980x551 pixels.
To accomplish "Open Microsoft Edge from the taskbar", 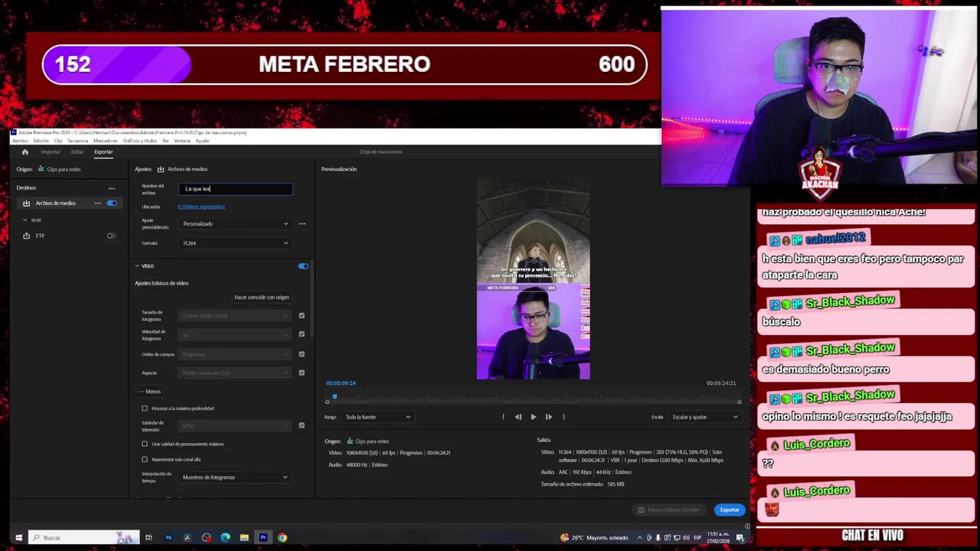I will (x=225, y=537).
